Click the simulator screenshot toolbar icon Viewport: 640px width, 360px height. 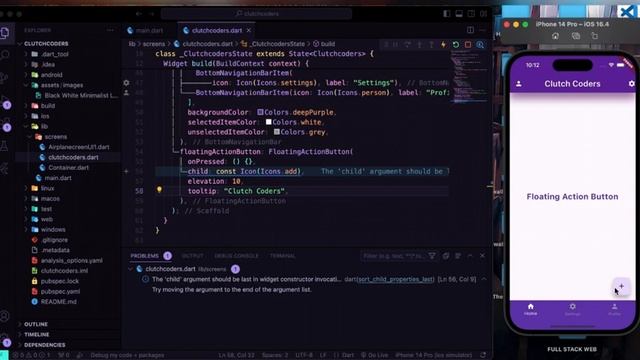tap(576, 36)
